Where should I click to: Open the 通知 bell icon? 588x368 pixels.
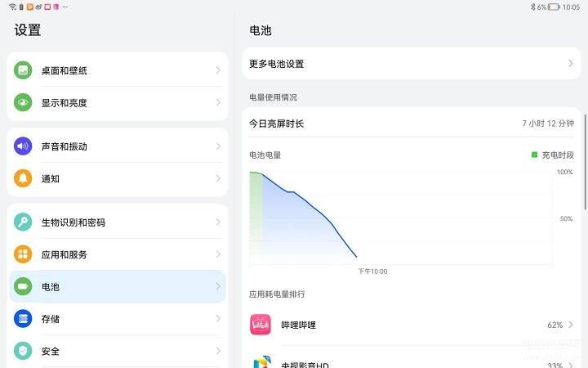click(23, 178)
